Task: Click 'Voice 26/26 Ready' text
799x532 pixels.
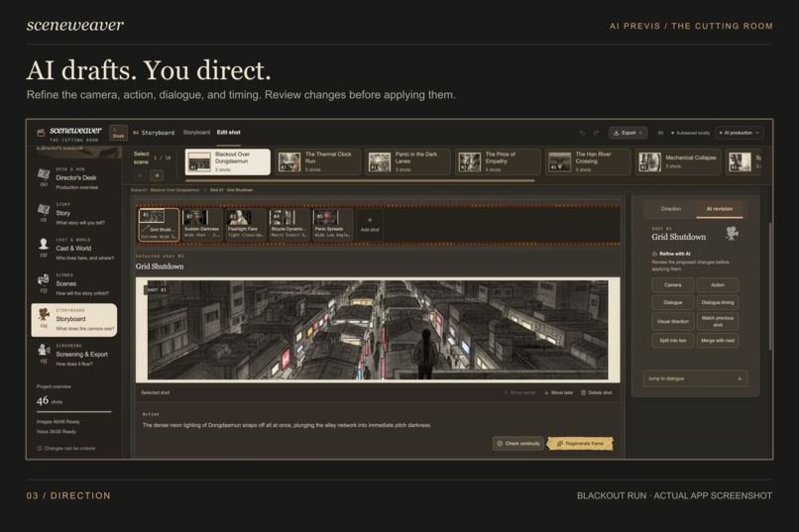Action: click(x=57, y=432)
